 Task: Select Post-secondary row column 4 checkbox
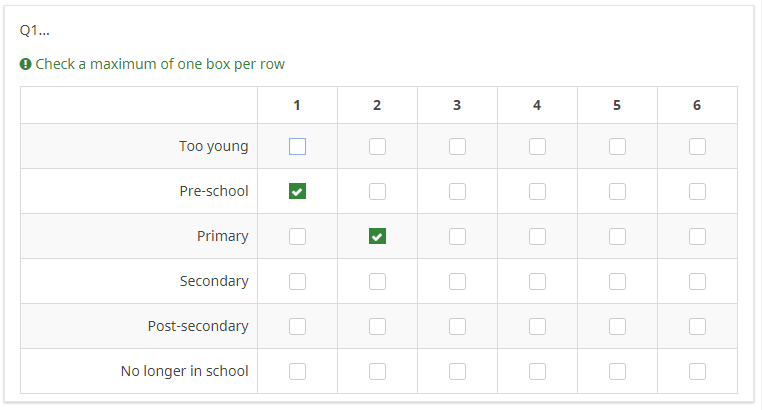point(537,327)
